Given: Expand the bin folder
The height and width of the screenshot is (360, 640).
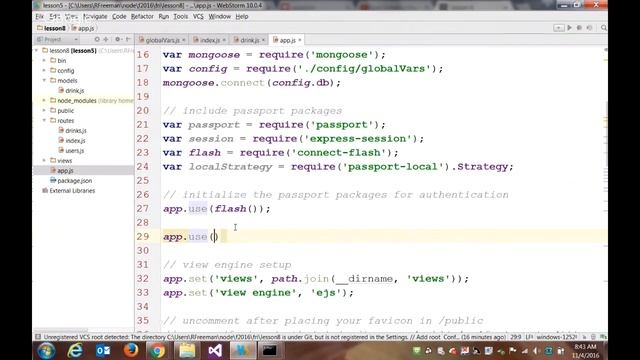Looking at the screenshot, I should click(x=44, y=60).
